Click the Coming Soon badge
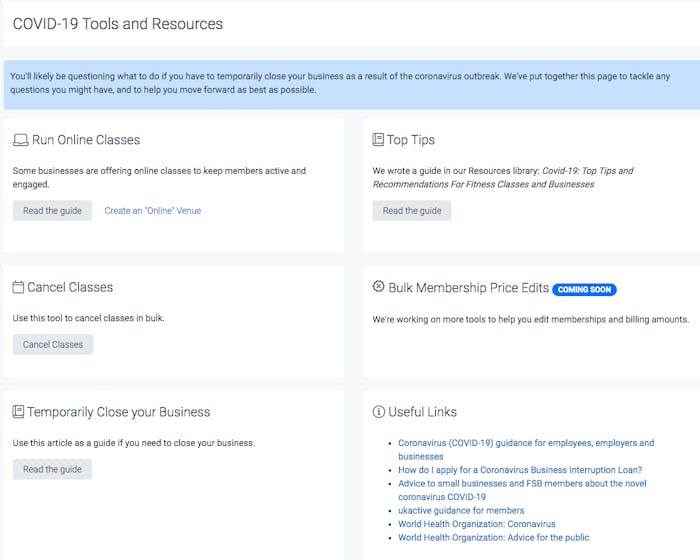The height and width of the screenshot is (560, 700). [x=585, y=289]
